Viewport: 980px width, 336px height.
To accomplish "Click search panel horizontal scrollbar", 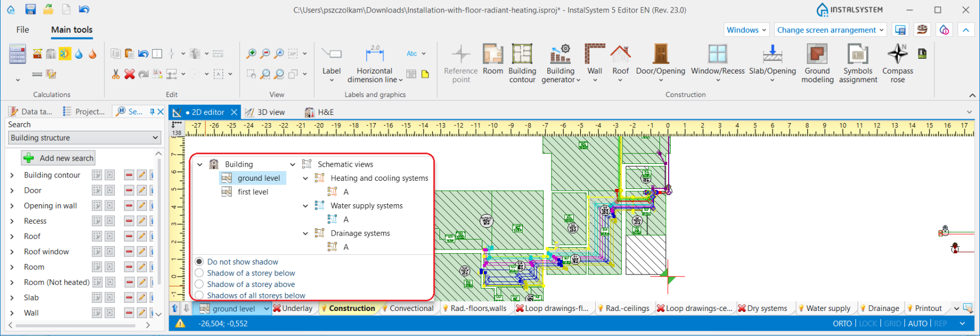I will (75, 325).
